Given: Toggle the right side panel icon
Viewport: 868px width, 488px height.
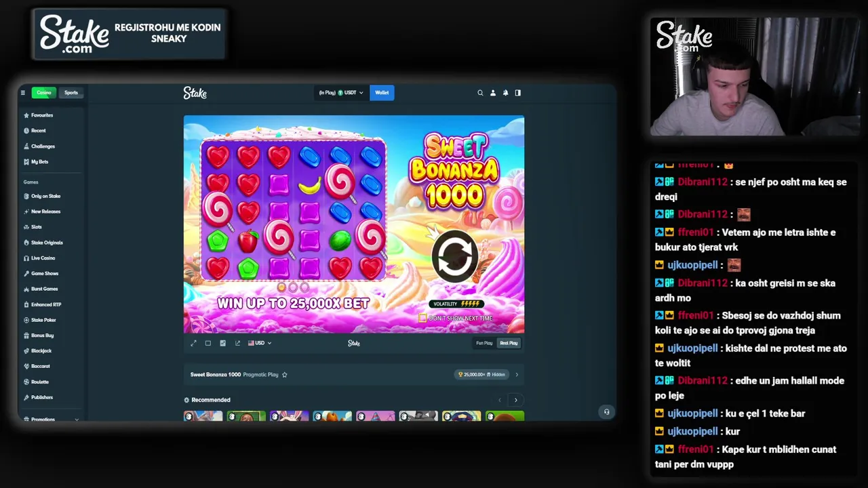Looking at the screenshot, I should [x=518, y=93].
